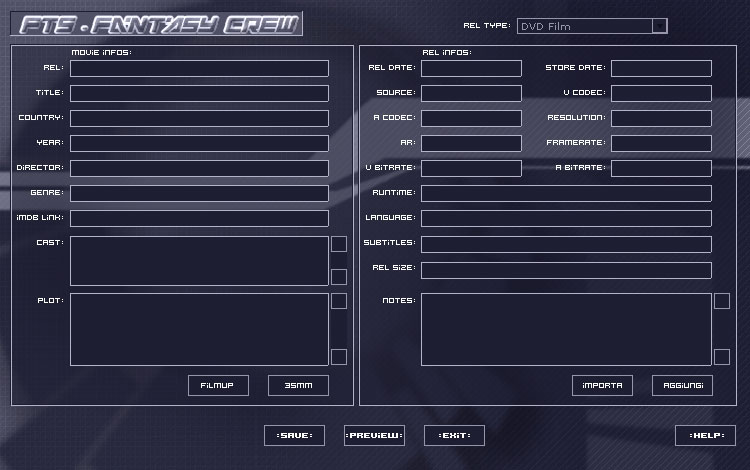
Task: Click inside the Notes text area
Action: click(x=566, y=329)
